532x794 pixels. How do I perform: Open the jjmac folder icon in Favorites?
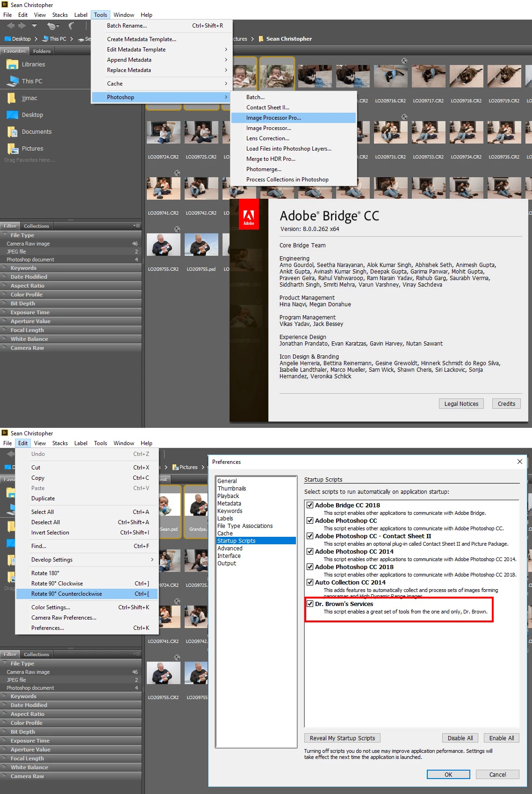pos(12,98)
